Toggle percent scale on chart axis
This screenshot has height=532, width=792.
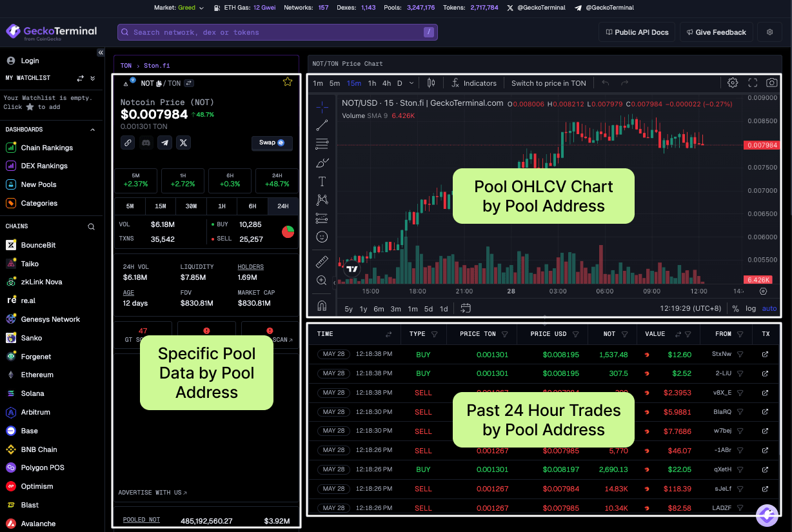(735, 308)
